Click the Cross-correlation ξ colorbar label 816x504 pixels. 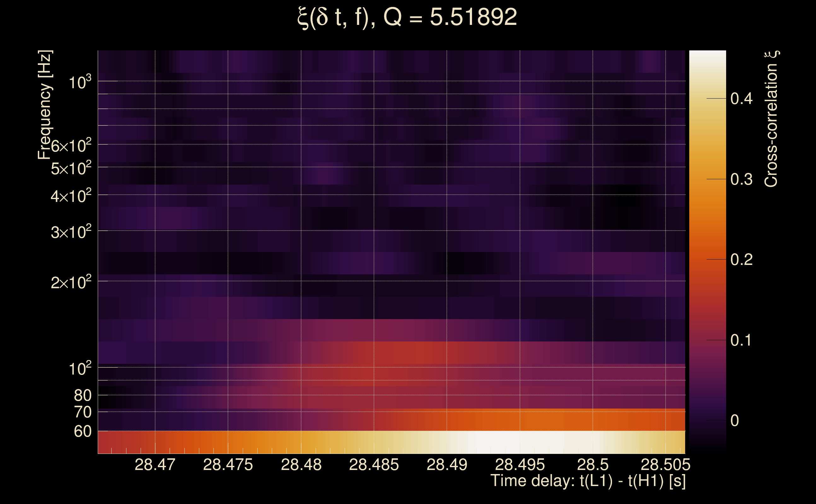[x=771, y=119]
